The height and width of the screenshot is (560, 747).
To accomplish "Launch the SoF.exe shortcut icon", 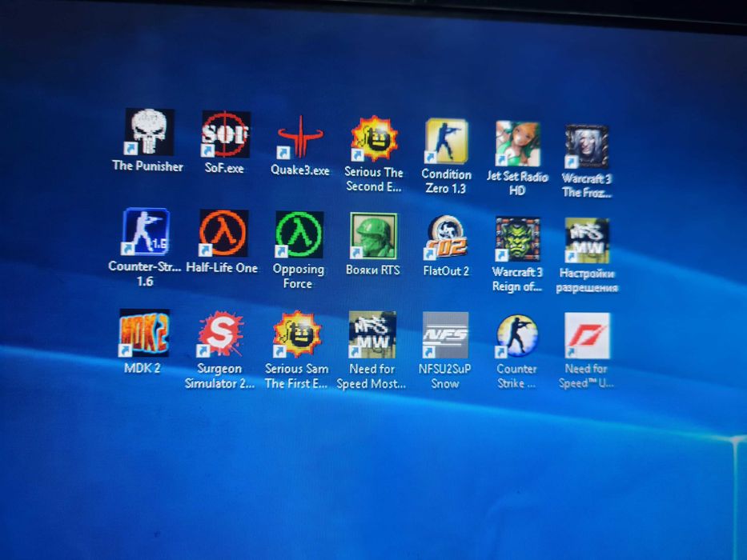I will pyautogui.click(x=225, y=134).
